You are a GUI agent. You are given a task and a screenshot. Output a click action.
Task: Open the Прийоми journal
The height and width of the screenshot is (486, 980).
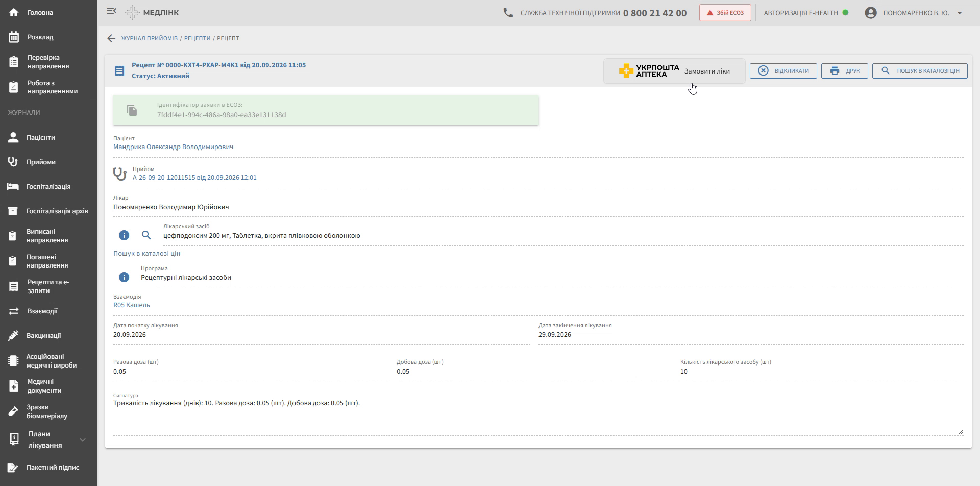[x=48, y=162]
